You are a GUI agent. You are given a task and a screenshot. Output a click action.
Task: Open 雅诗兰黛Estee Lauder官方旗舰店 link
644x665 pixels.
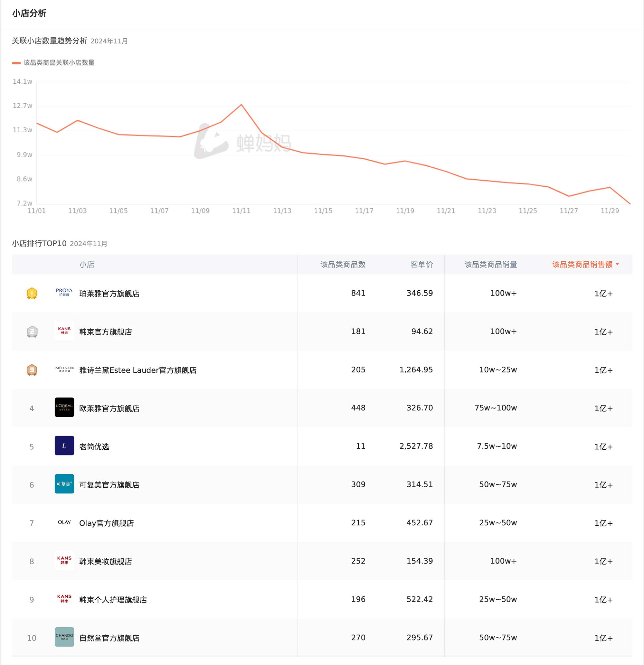[x=137, y=370]
